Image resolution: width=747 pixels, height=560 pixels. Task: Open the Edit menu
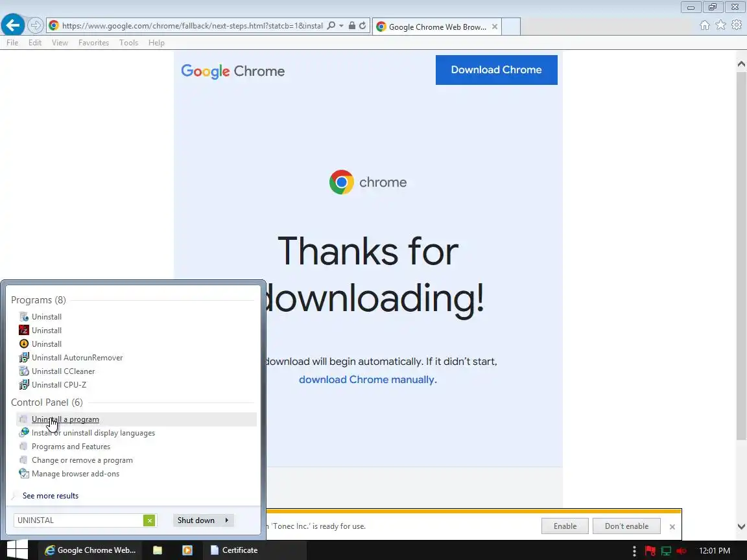click(35, 43)
